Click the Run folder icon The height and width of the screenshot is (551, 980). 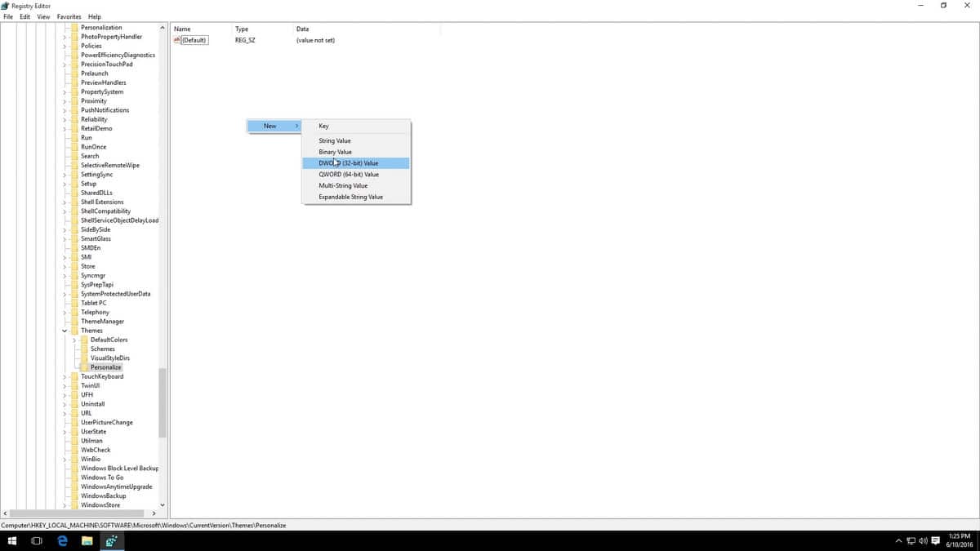74,138
